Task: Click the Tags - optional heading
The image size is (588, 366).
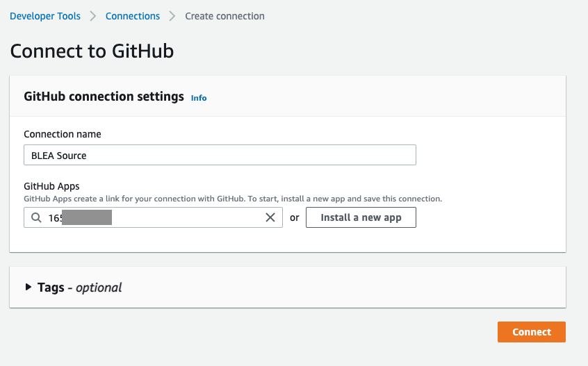Action: (79, 288)
